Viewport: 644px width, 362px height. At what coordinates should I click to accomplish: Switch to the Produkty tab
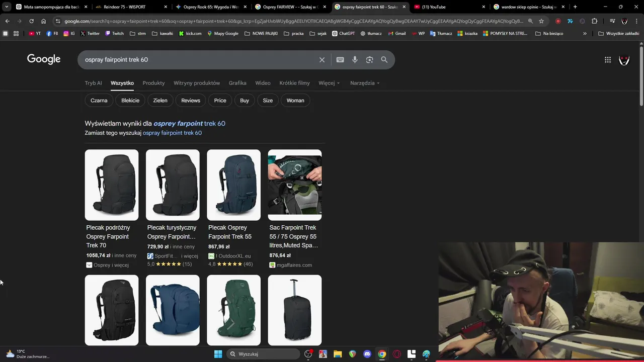[x=153, y=83]
